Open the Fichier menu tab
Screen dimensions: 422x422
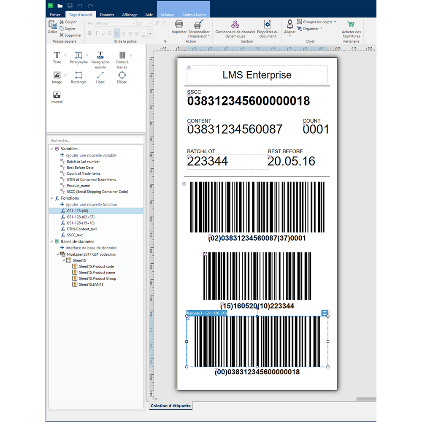point(55,14)
